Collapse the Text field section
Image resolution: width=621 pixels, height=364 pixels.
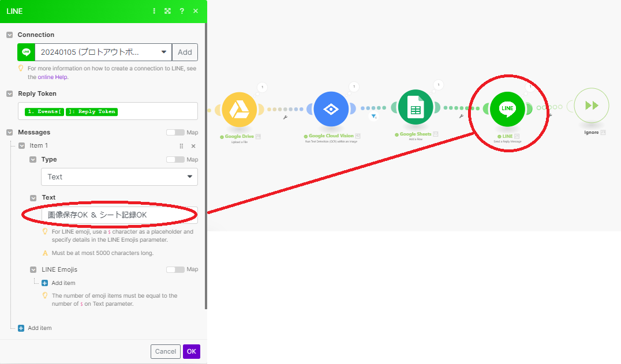coord(33,197)
